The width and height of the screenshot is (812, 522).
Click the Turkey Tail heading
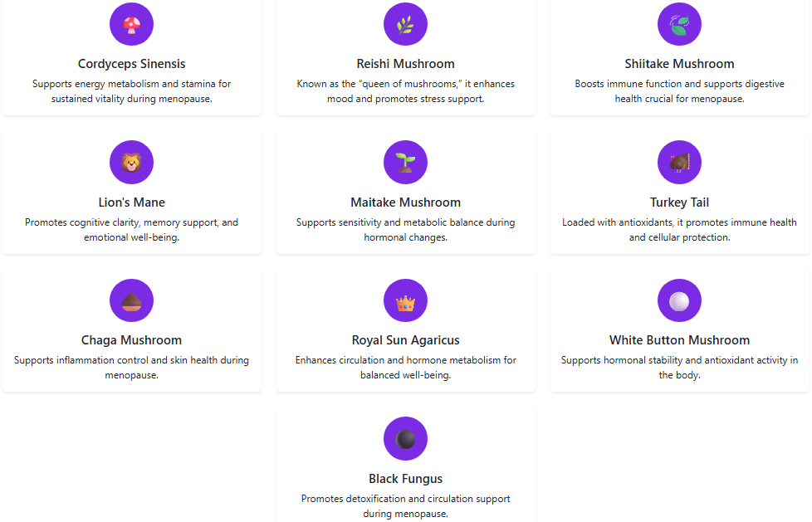click(x=679, y=202)
